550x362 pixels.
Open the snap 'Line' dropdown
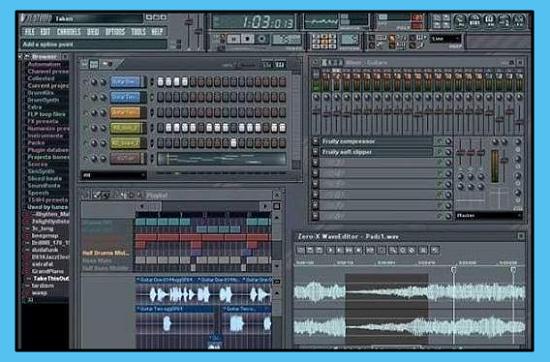pyautogui.click(x=445, y=39)
